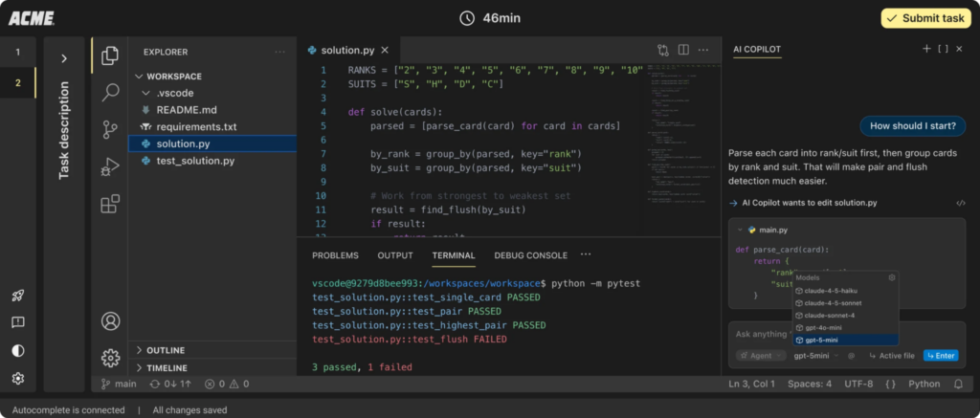Click the @ mention icon in chat input
980x418 pixels.
pos(851,356)
